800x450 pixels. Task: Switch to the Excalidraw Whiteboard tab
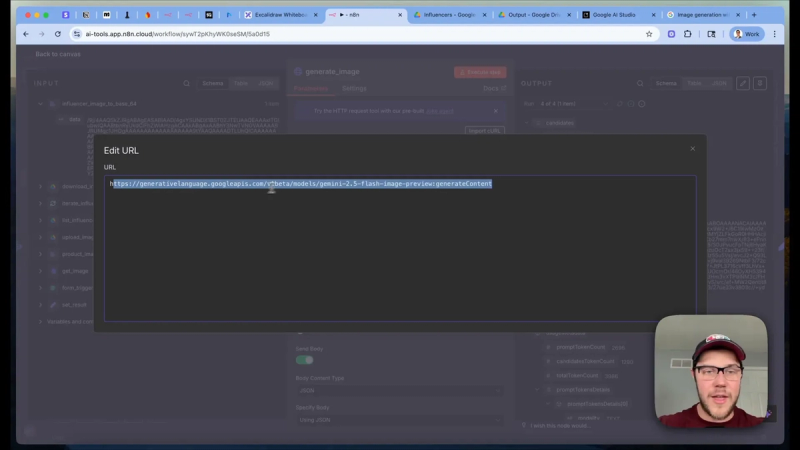[x=280, y=15]
